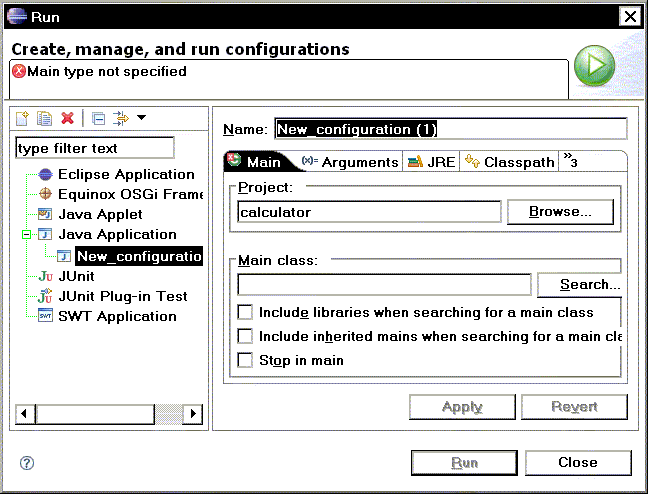Image resolution: width=648 pixels, height=494 pixels.
Task: Select JUnit Plug-in Test entry
Action: [x=123, y=296]
